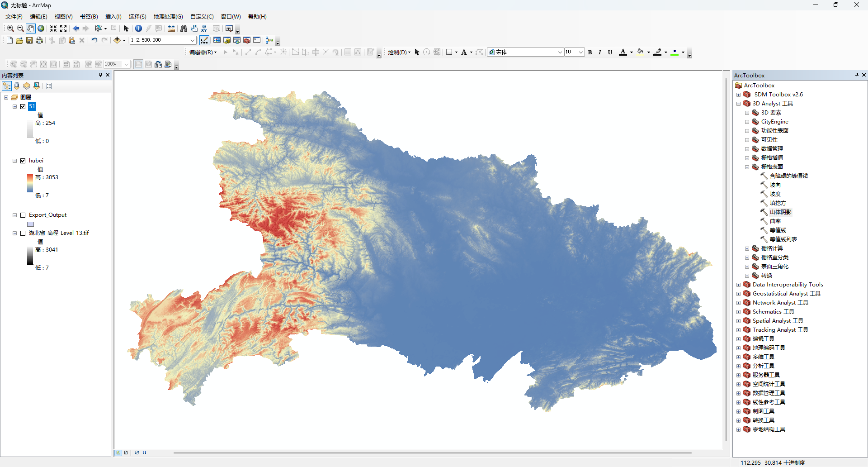
Task: Open the 编辑(E) menu
Action: [38, 17]
